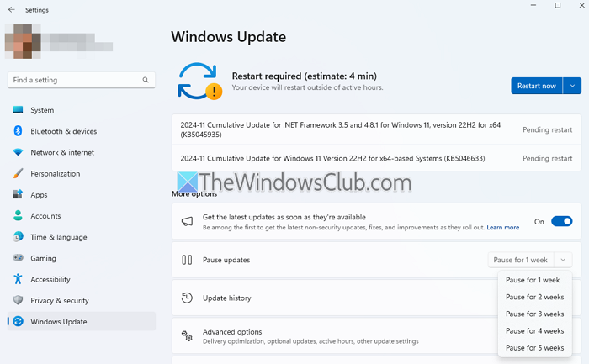
Task: Click the Restart required heading
Action: coord(305,76)
